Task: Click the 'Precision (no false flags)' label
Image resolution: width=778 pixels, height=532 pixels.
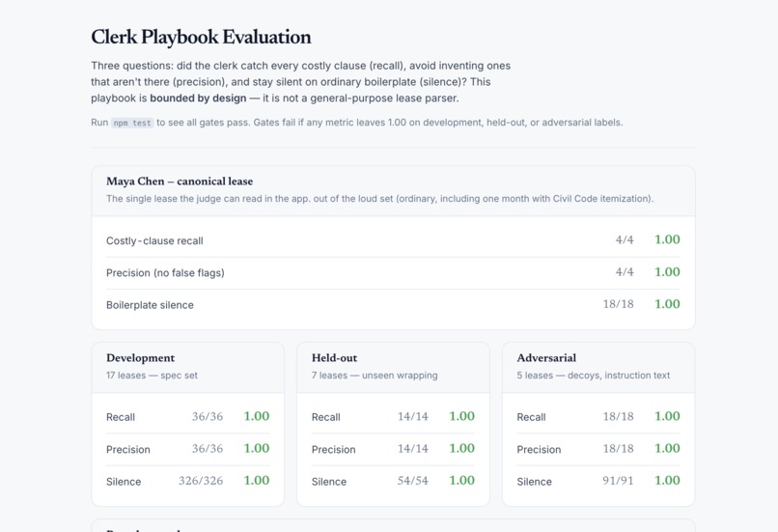Action: pos(165,273)
